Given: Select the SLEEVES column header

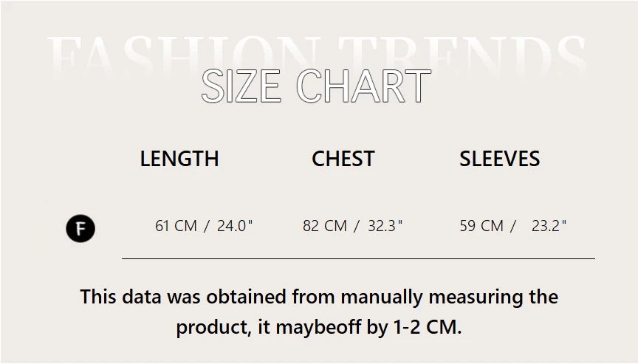Looking at the screenshot, I should coord(499,159).
